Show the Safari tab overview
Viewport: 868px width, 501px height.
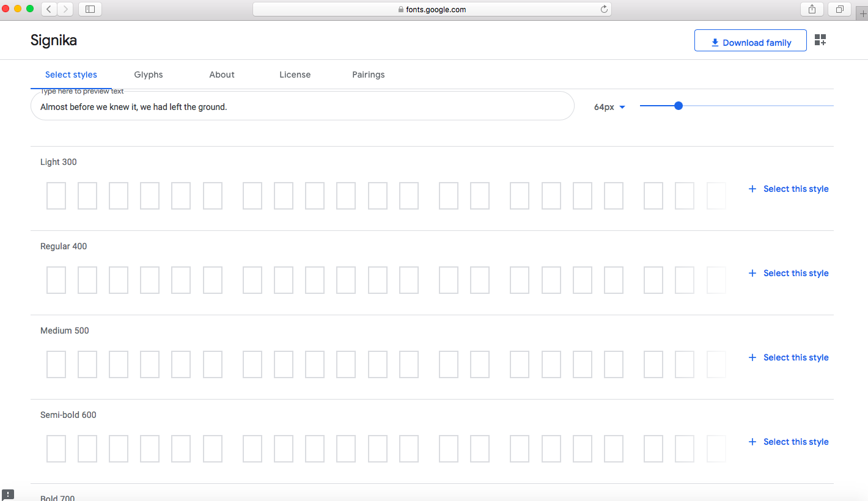click(x=839, y=9)
